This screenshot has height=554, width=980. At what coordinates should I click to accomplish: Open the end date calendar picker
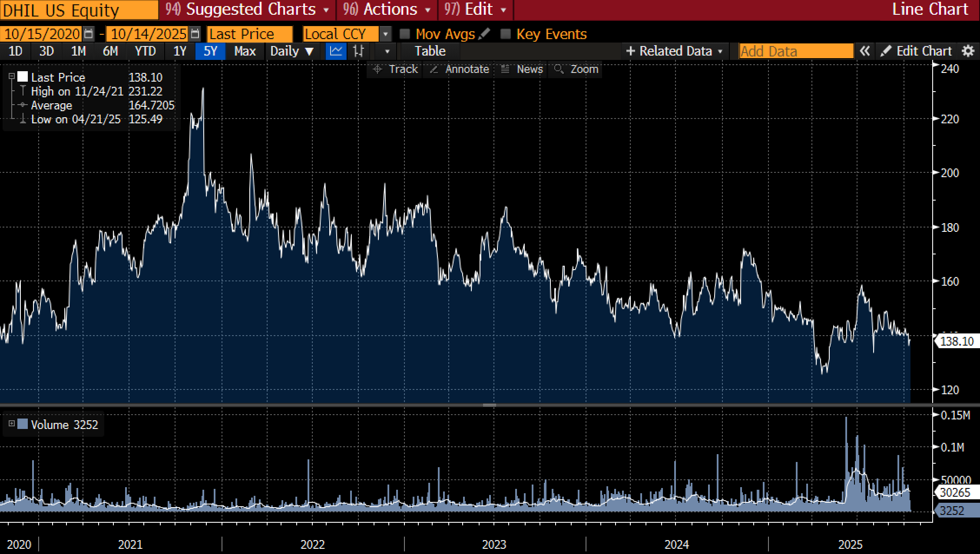click(x=195, y=34)
